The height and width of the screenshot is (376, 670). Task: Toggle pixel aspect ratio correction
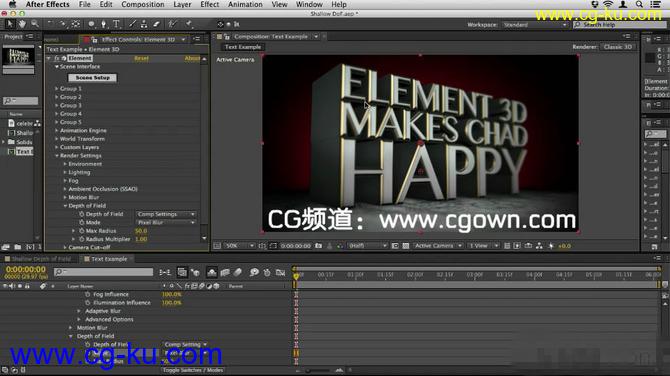(x=507, y=246)
